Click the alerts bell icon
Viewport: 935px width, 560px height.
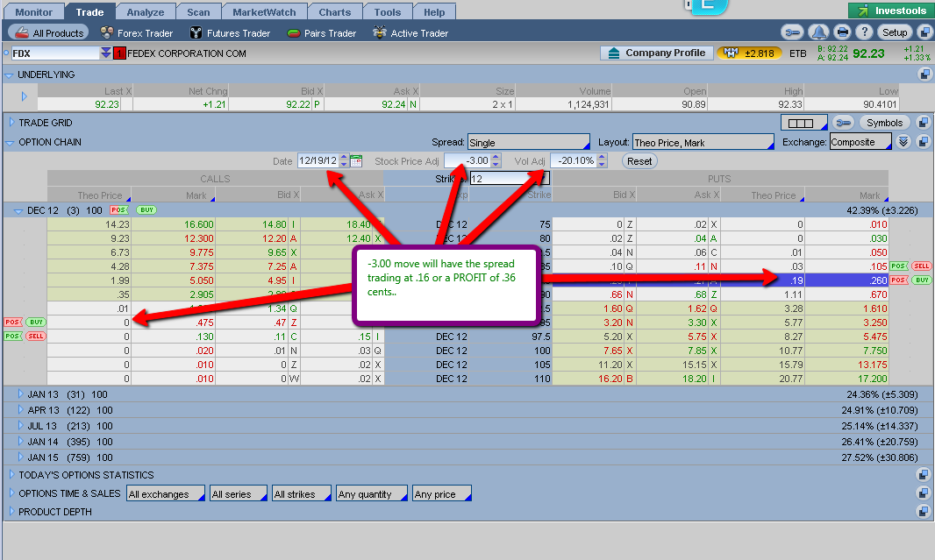click(x=817, y=32)
